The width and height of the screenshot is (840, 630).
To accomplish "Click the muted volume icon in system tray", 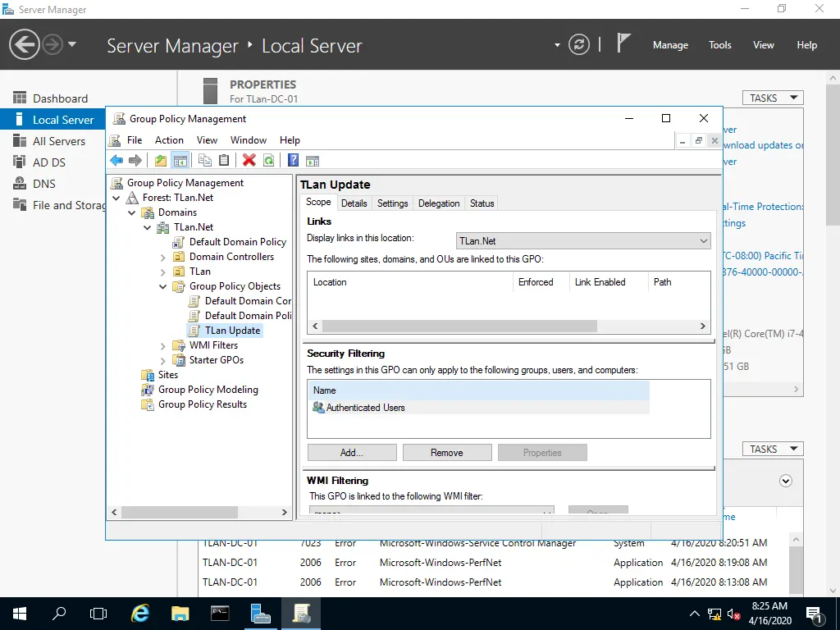I will click(733, 614).
